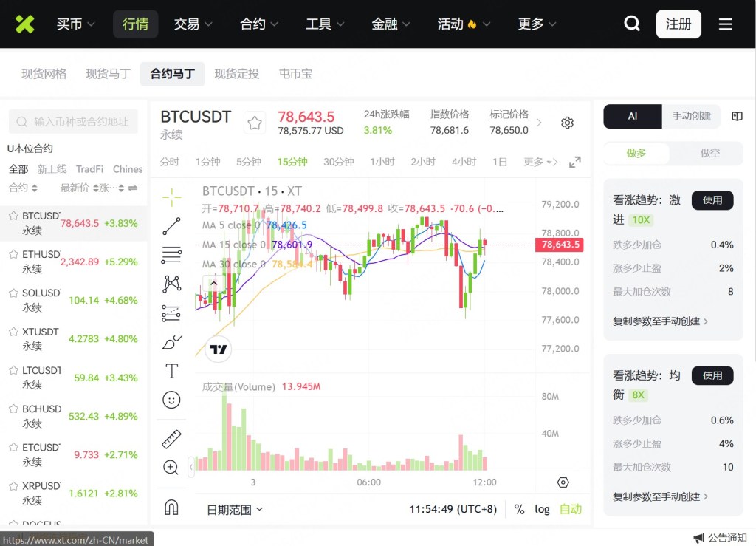Image resolution: width=756 pixels, height=546 pixels.
Task: Pick the text annotation tool
Action: pyautogui.click(x=171, y=371)
